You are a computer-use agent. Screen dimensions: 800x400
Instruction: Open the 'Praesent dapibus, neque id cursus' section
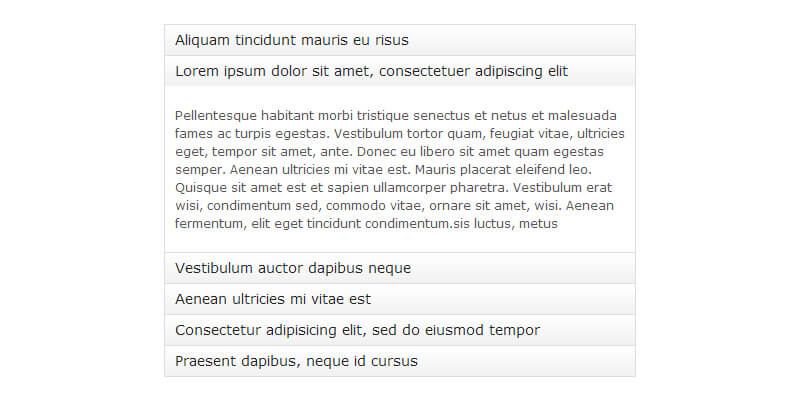tap(399, 361)
